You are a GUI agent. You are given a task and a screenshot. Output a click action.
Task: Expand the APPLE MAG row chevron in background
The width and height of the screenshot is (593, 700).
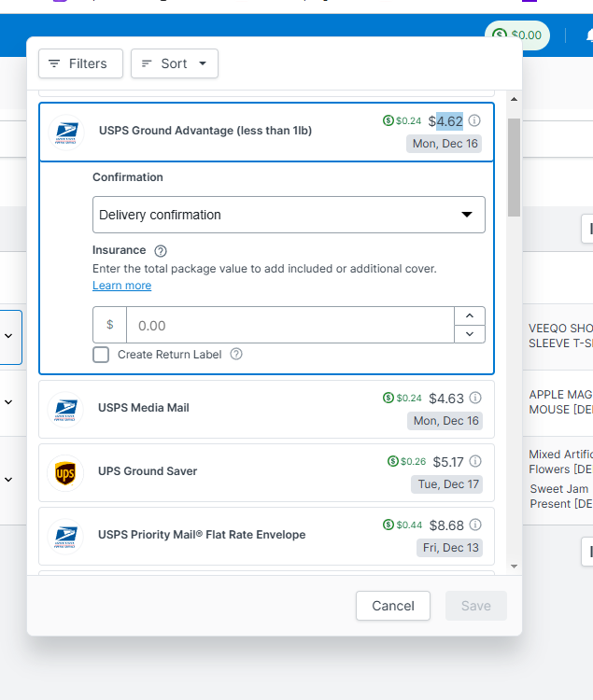pyautogui.click(x=8, y=402)
